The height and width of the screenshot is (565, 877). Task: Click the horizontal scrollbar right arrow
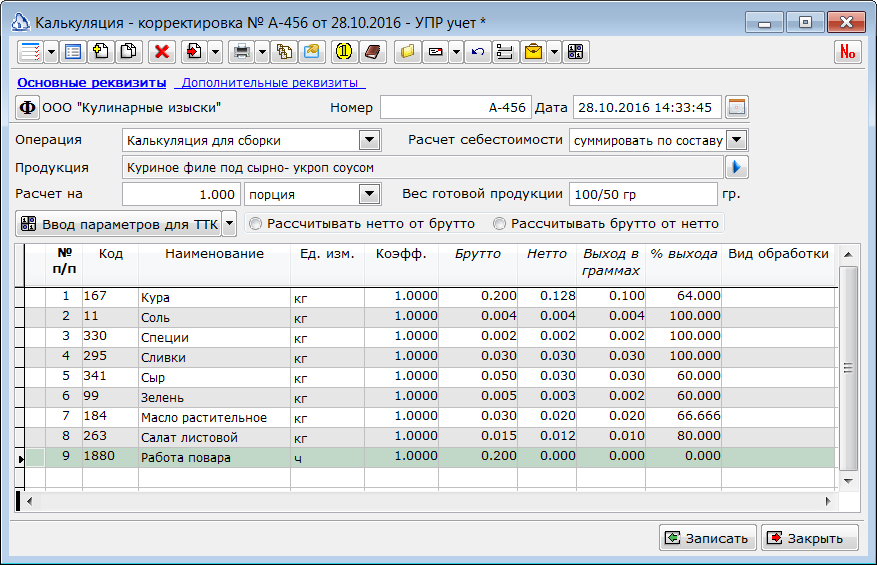(x=828, y=501)
